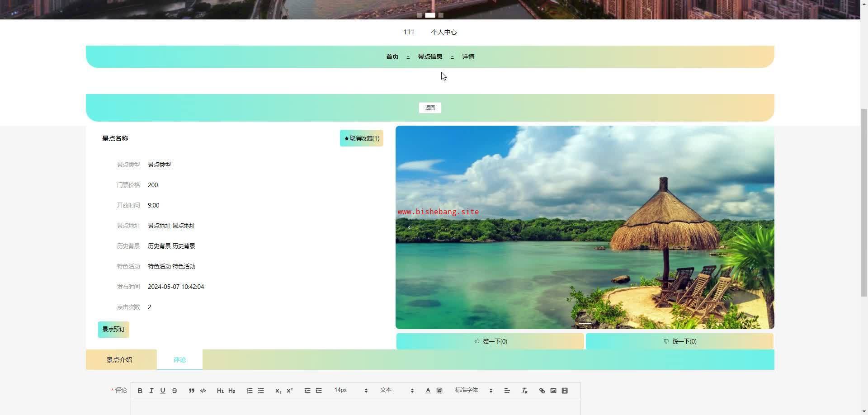Open the 个人中心 personal center
The width and height of the screenshot is (868, 415).
click(443, 32)
